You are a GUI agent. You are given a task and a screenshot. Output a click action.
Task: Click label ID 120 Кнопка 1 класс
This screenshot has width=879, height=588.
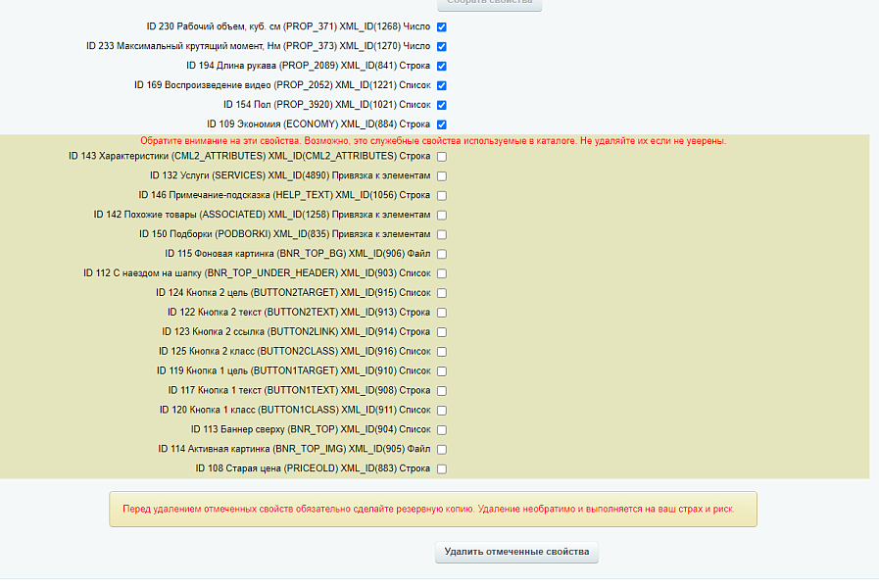[295, 410]
